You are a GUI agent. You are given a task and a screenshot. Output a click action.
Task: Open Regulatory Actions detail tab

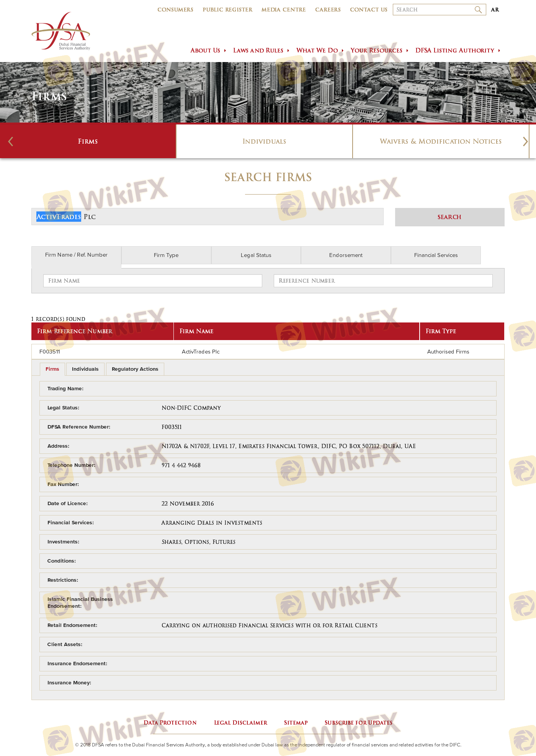pos(135,369)
